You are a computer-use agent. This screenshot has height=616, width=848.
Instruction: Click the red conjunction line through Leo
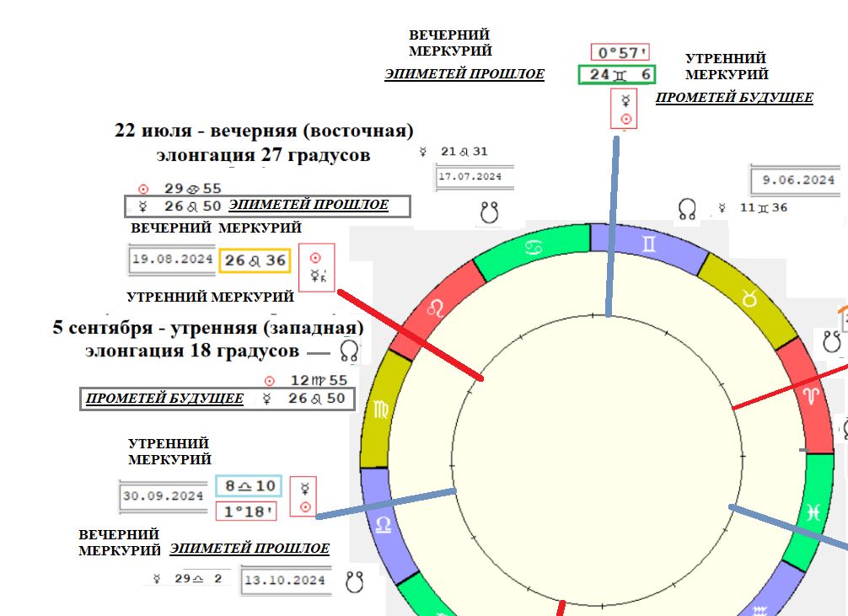(410, 335)
